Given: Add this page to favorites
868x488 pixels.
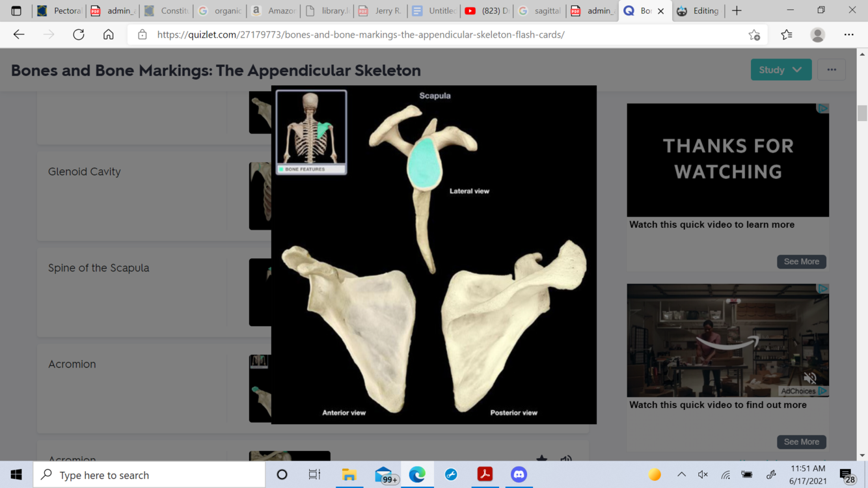Looking at the screenshot, I should click(754, 34).
